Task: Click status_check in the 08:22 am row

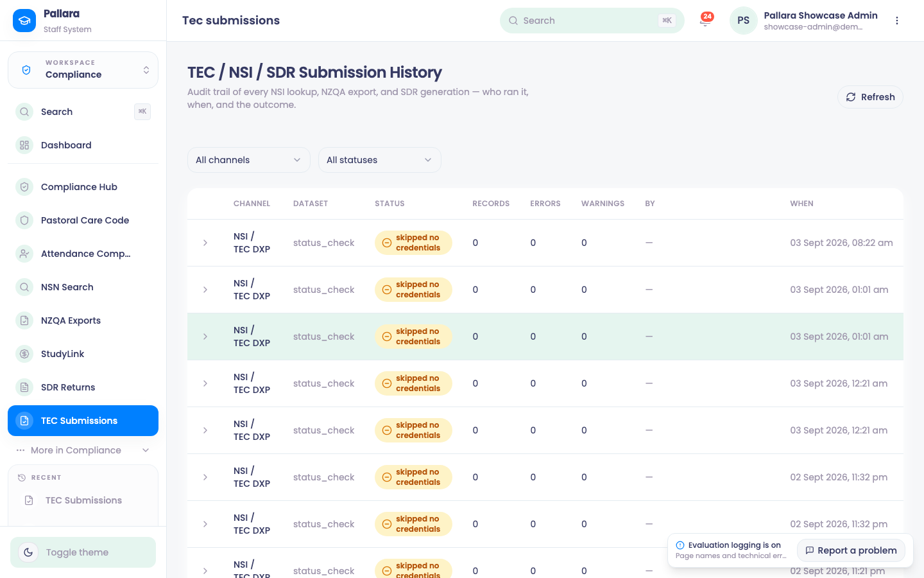Action: pyautogui.click(x=323, y=243)
